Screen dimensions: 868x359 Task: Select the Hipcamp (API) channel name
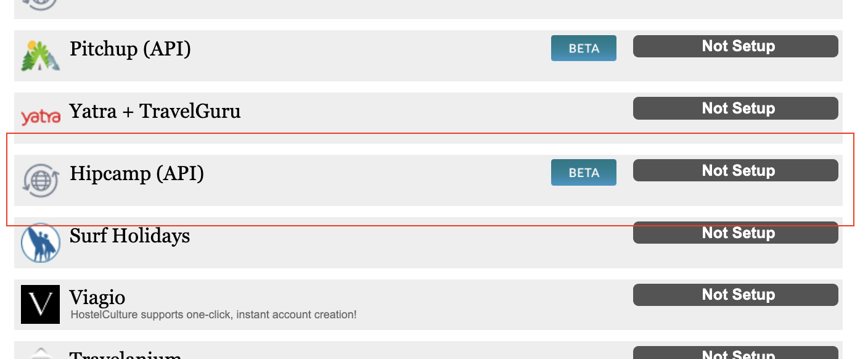pyautogui.click(x=137, y=173)
